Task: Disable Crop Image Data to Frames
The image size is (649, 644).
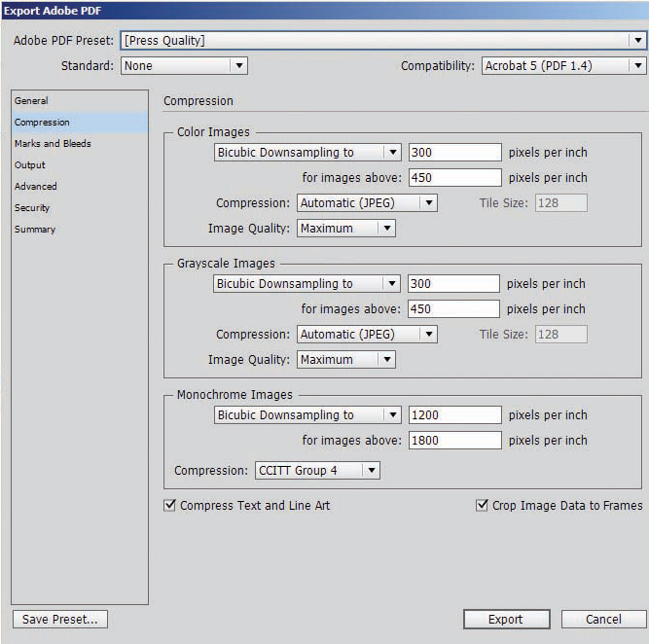Action: click(x=482, y=506)
